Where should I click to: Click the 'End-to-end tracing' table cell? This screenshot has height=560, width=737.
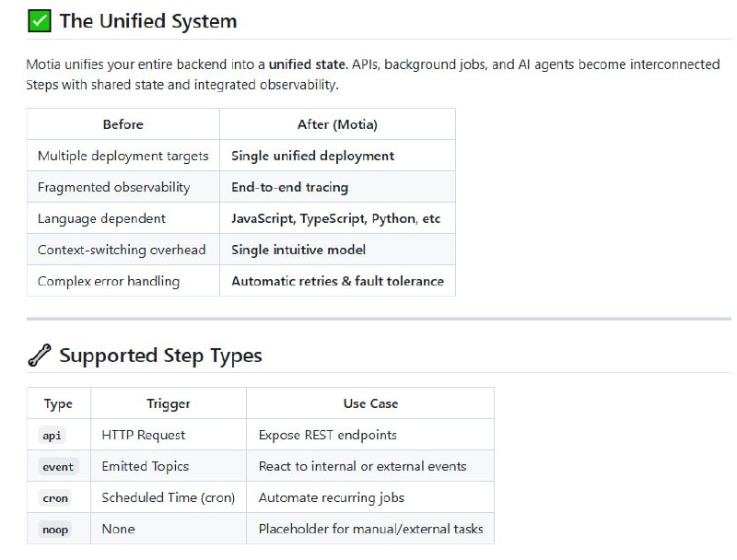(x=289, y=187)
